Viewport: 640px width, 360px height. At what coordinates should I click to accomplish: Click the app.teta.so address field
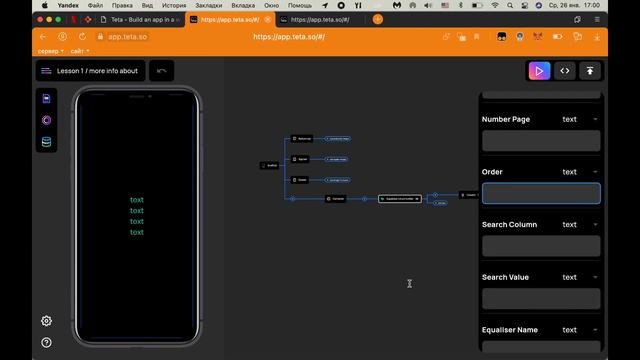coord(127,37)
